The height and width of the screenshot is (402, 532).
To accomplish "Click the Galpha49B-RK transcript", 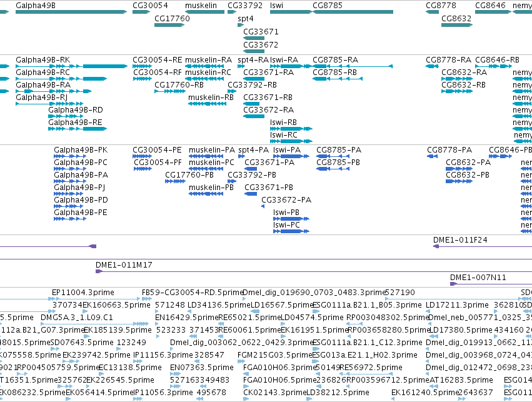I will pyautogui.click(x=72, y=66).
